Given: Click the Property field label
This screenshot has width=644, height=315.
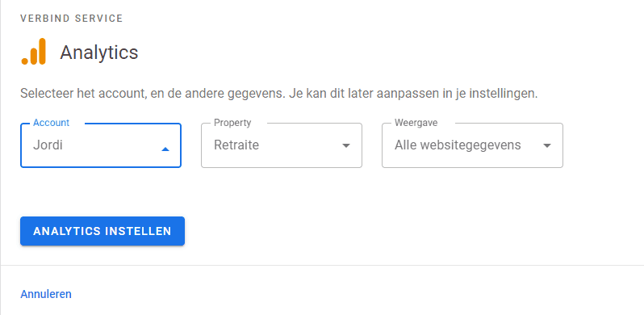Looking at the screenshot, I should pyautogui.click(x=232, y=123).
